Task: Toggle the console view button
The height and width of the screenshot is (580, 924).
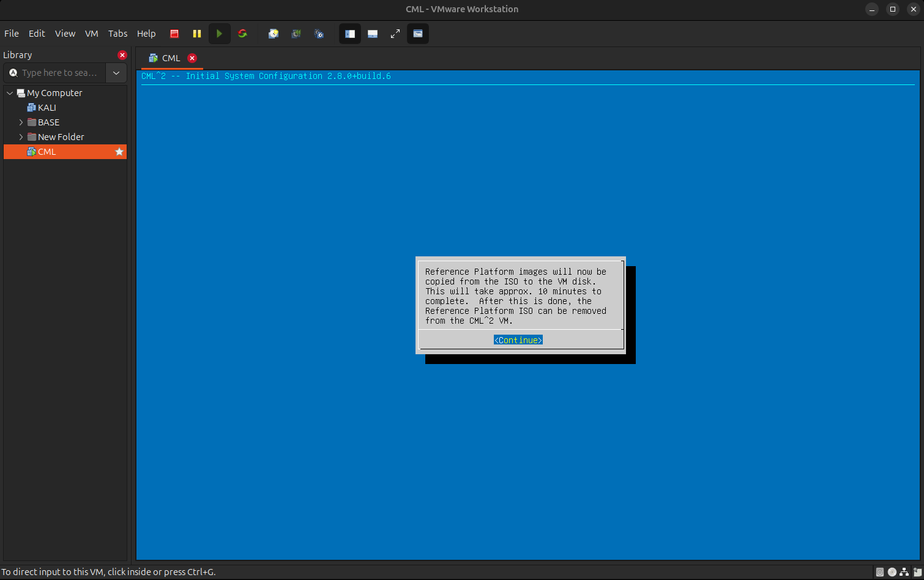Action: pyautogui.click(x=418, y=34)
